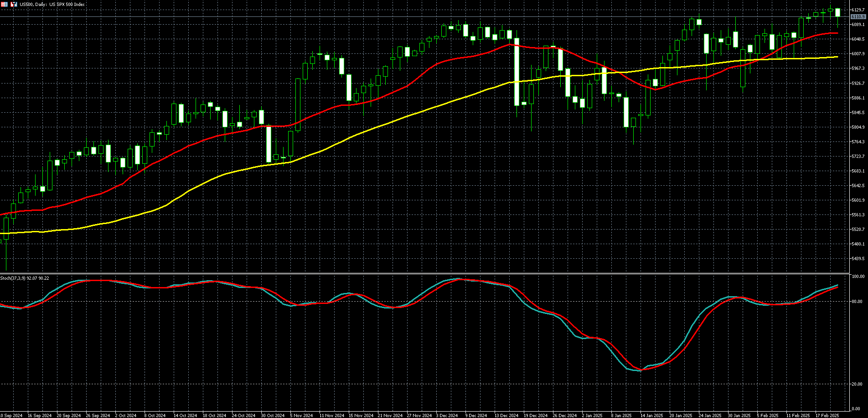Click the 5439.5 price scale label

(x=858, y=259)
